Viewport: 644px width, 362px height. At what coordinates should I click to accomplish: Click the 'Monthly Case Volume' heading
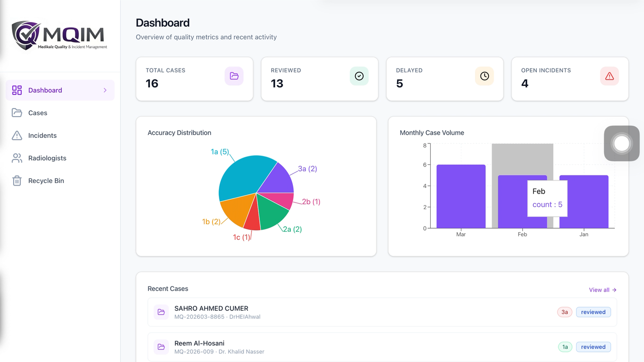(432, 133)
